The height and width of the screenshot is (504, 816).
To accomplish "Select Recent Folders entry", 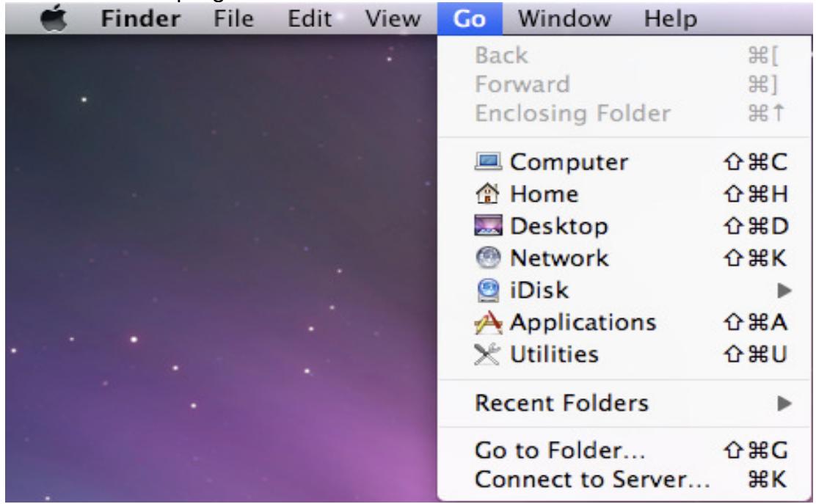I will [x=624, y=403].
